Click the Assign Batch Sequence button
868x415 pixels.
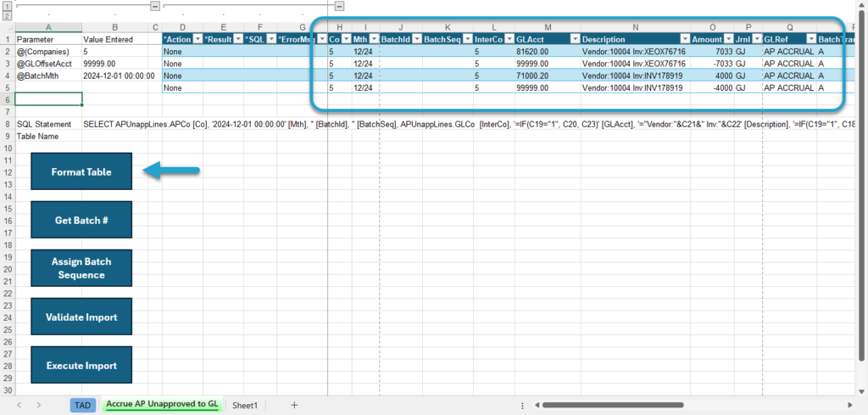tap(81, 268)
